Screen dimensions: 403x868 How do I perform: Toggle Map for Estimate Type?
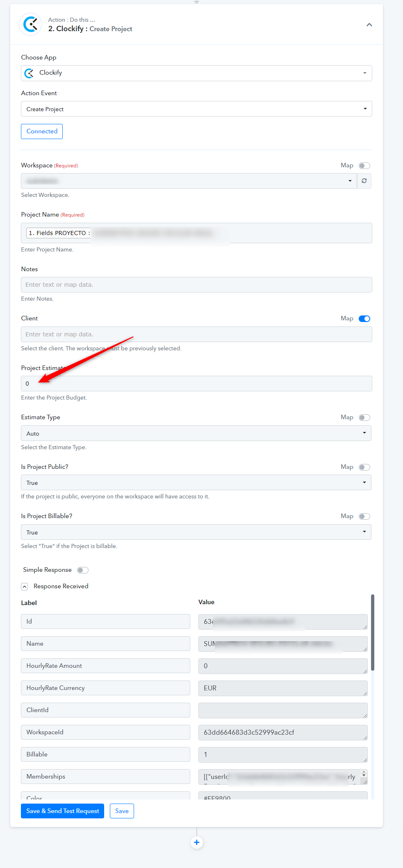click(364, 418)
